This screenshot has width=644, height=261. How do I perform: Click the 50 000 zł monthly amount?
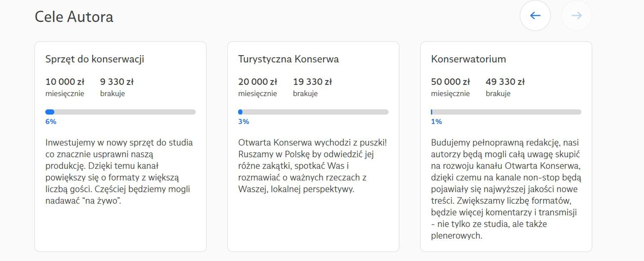tap(450, 82)
